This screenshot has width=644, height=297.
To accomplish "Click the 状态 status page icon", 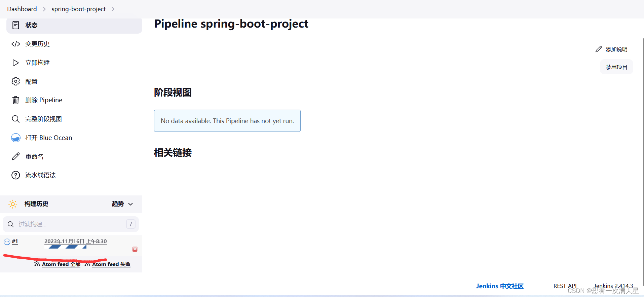I will point(15,25).
